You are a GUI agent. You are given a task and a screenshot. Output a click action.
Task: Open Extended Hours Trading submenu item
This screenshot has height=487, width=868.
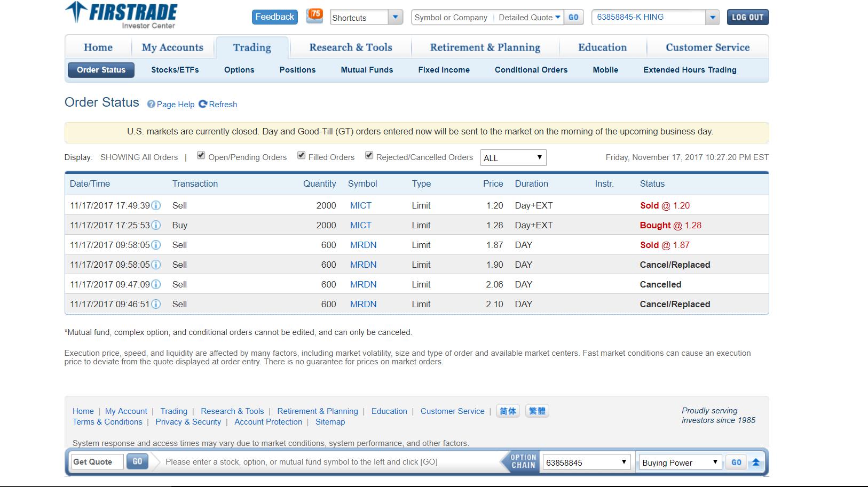coord(690,70)
